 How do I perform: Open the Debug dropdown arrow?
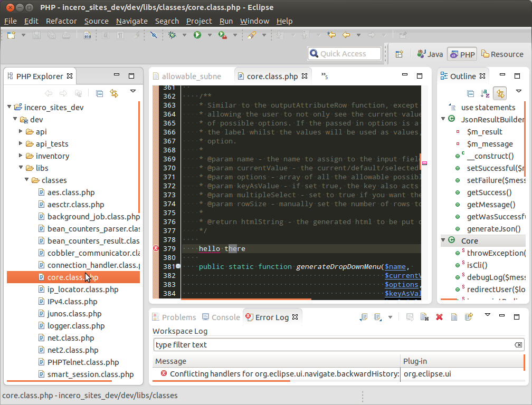click(x=184, y=35)
